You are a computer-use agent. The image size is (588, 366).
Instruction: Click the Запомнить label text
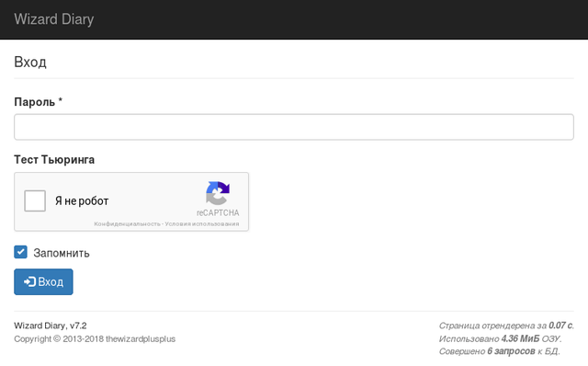(62, 253)
